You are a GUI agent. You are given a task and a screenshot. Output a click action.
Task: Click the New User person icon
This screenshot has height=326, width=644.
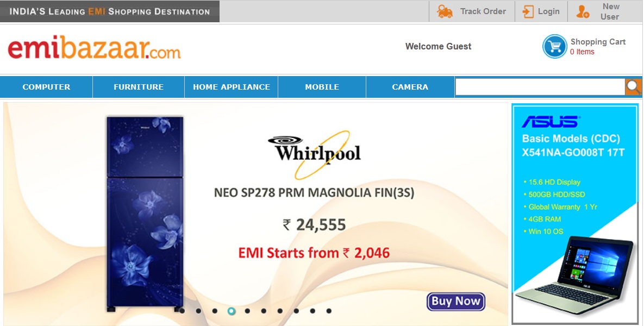[x=583, y=11]
